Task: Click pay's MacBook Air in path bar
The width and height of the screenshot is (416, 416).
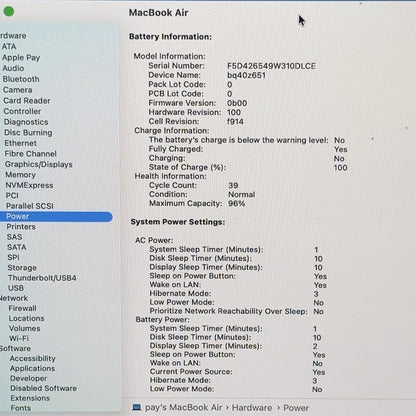Action: (184, 407)
